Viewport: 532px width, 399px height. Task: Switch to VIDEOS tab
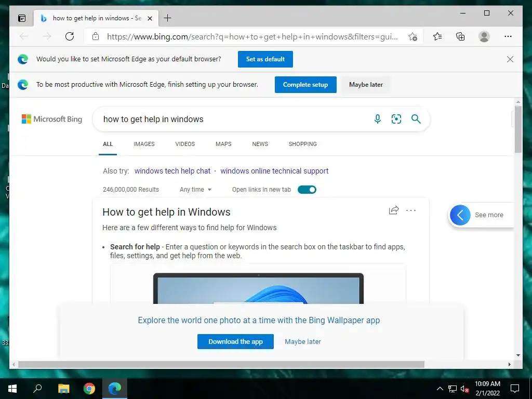pos(185,144)
